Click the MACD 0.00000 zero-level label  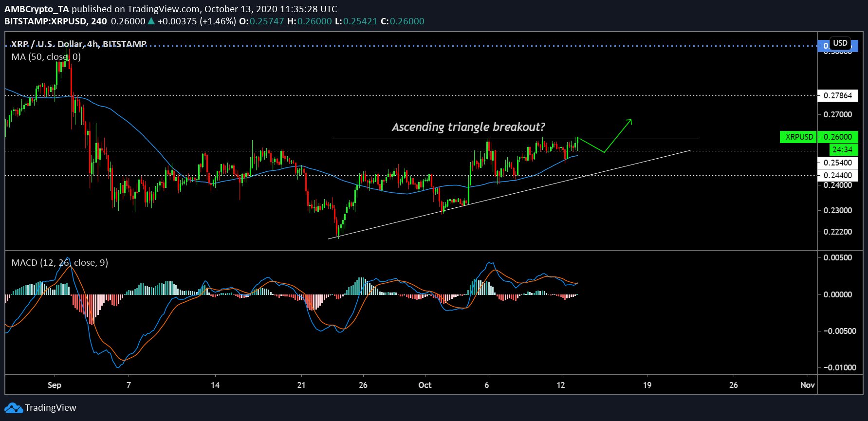(x=837, y=294)
